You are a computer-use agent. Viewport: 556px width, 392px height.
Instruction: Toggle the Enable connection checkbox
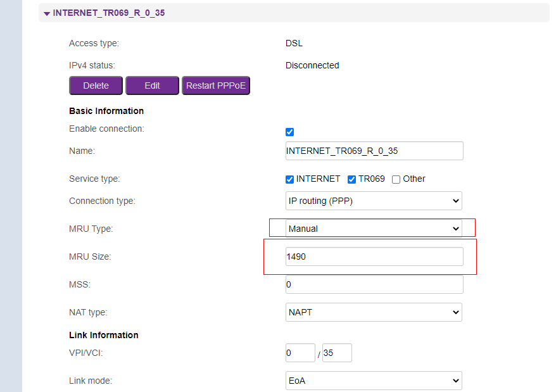point(289,132)
